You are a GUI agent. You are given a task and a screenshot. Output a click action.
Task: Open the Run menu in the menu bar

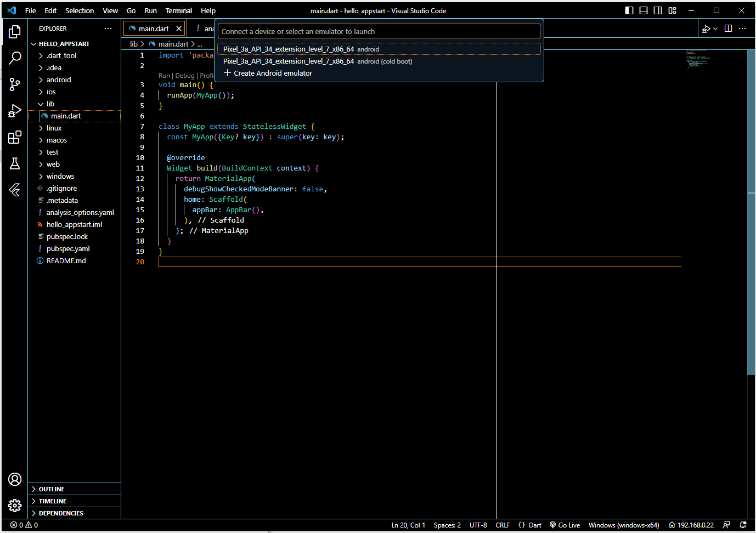150,10
